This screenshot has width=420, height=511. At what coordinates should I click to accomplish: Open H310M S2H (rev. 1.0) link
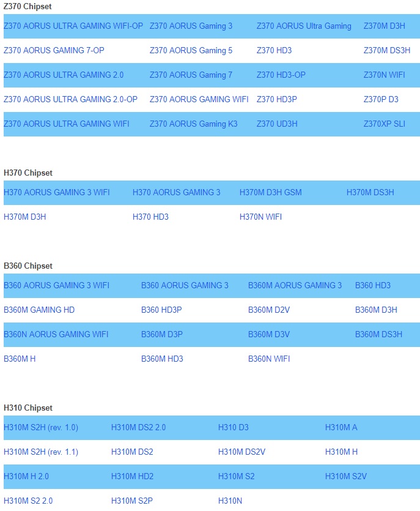41,428
